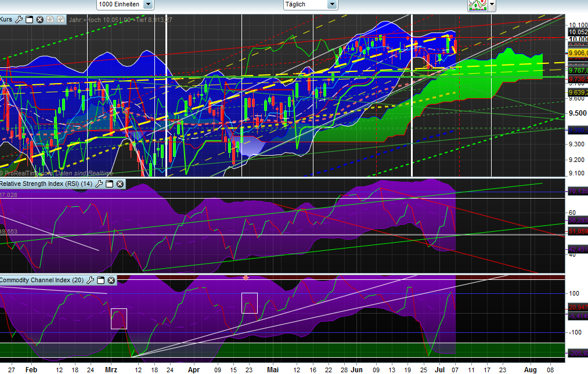The width and height of the screenshot is (588, 374).
Task: Click the Apr date on time axis
Action: (194, 370)
